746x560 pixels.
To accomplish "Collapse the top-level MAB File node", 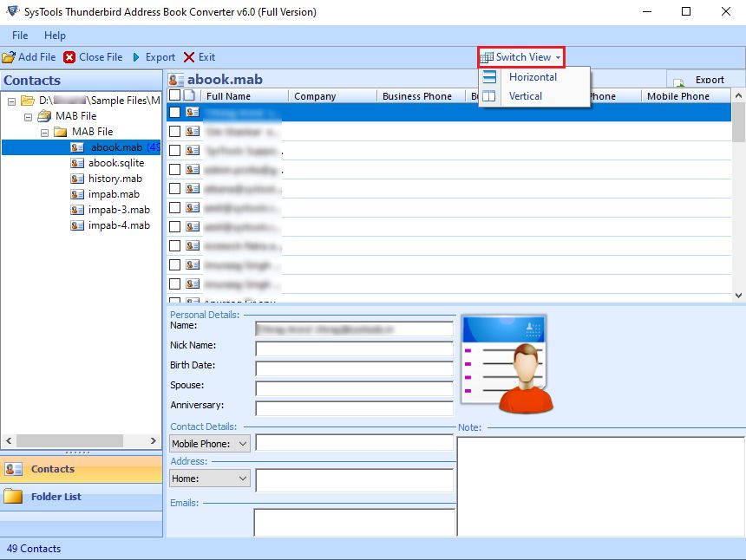I will coord(28,117).
